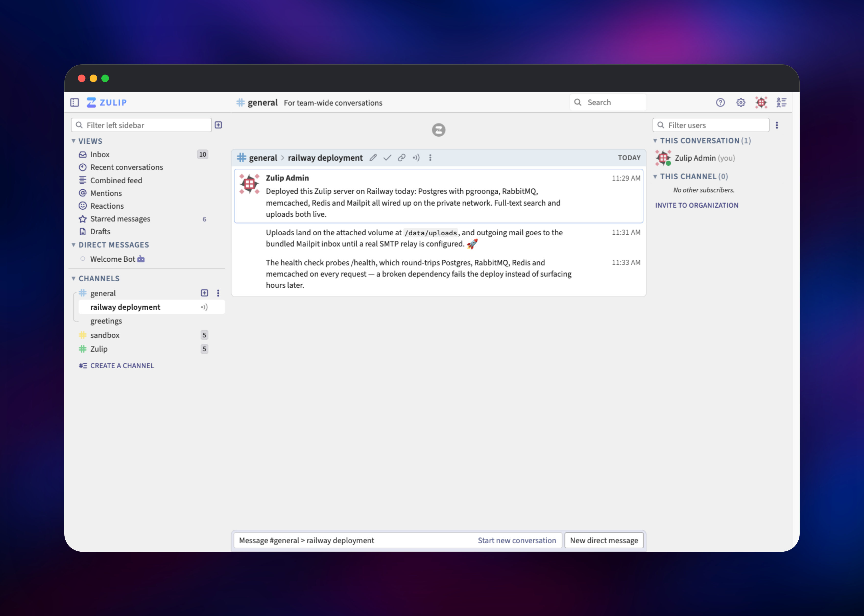Click the plus icon beside Filter left sidebar
Screen dimensions: 864x616
tap(219, 125)
